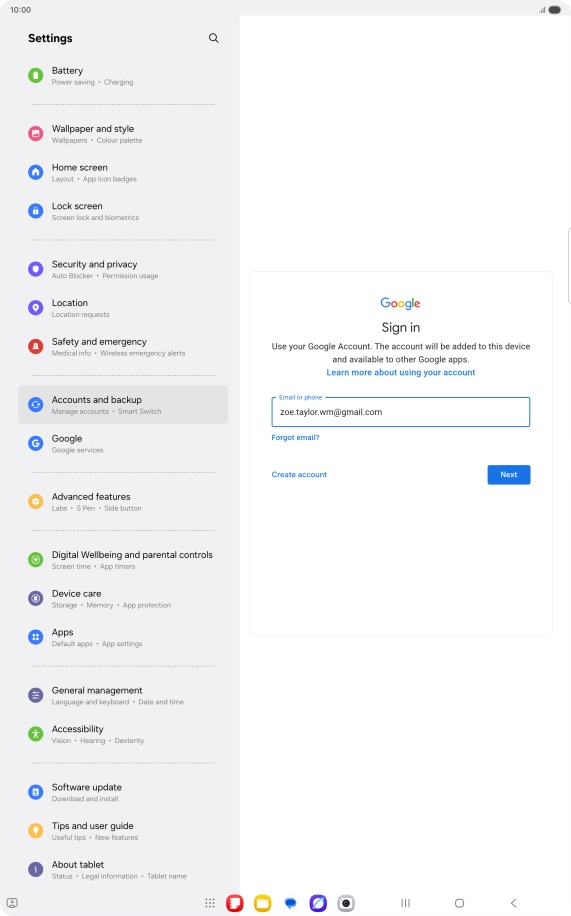Click the Forgot email? link
Viewport: 571px width, 916px height.
pos(295,438)
